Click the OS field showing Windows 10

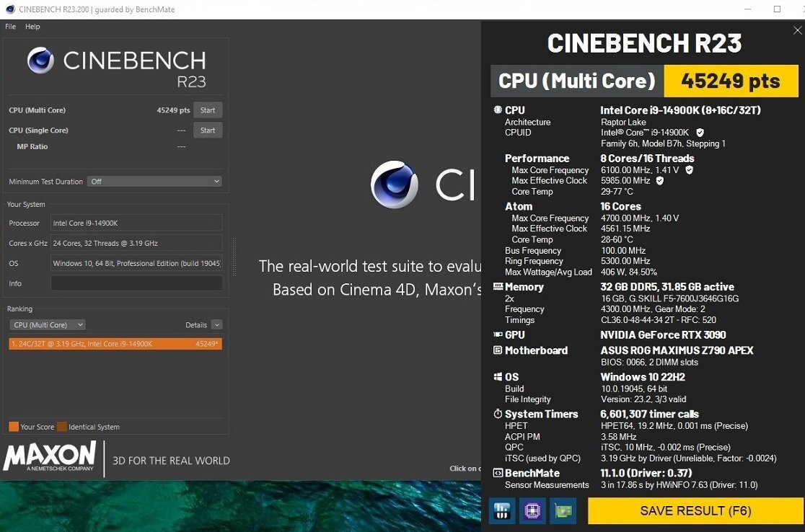pyautogui.click(x=136, y=263)
